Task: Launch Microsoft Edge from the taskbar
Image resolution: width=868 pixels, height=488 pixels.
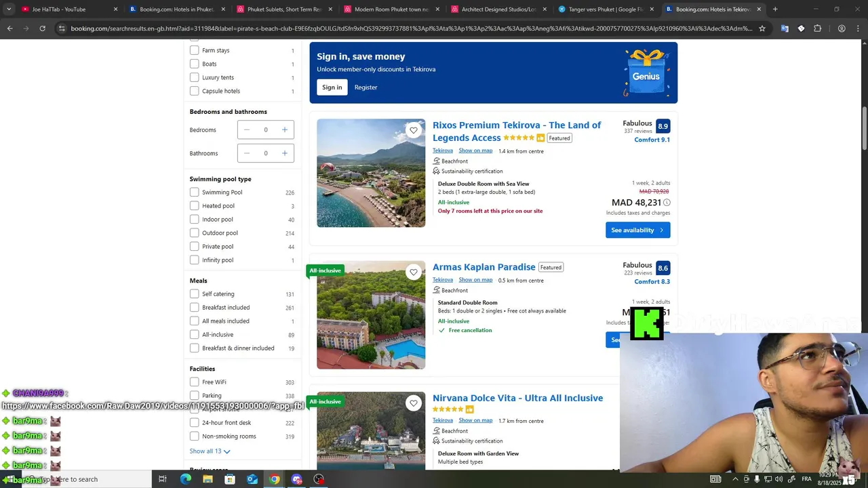Action: (185, 479)
